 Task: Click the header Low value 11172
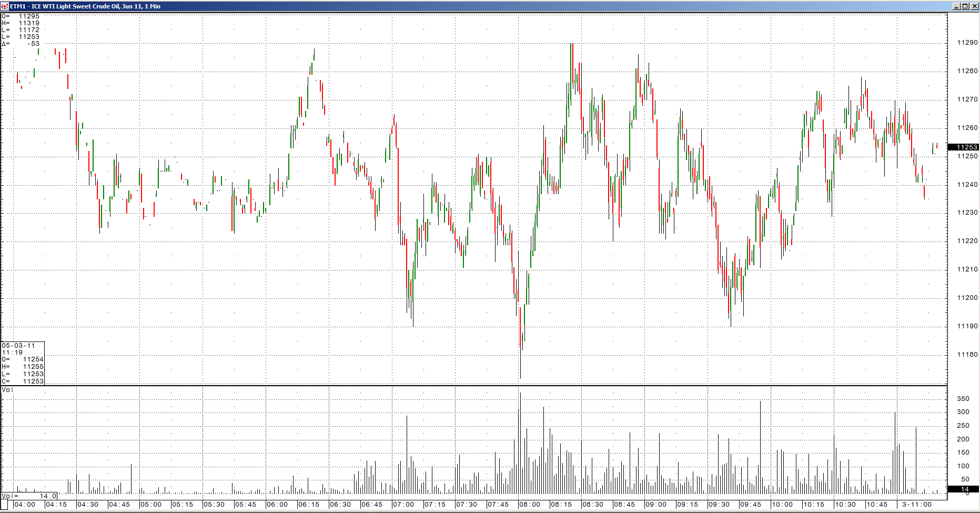pyautogui.click(x=29, y=30)
